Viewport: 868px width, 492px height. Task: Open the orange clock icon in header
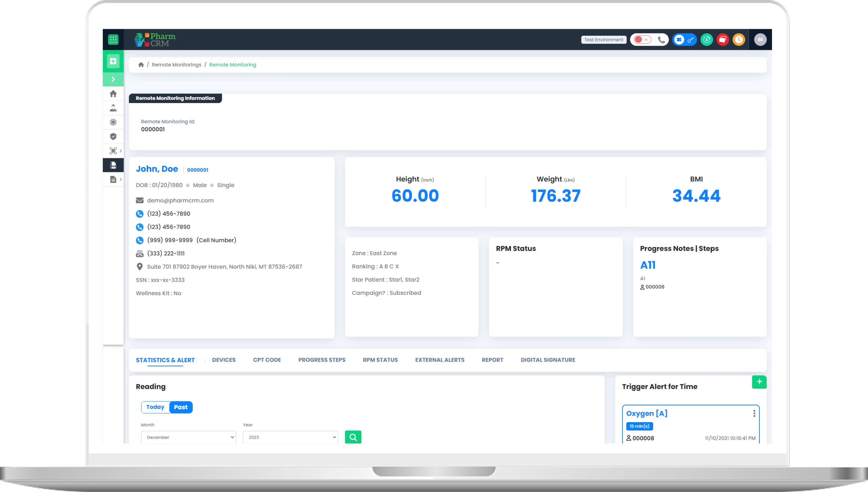(739, 40)
